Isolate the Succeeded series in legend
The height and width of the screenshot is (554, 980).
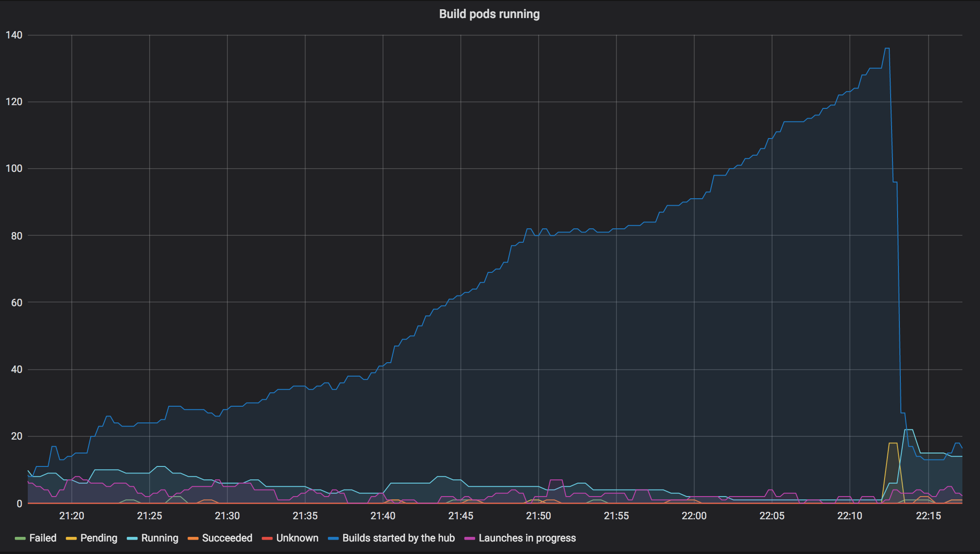[x=227, y=538]
